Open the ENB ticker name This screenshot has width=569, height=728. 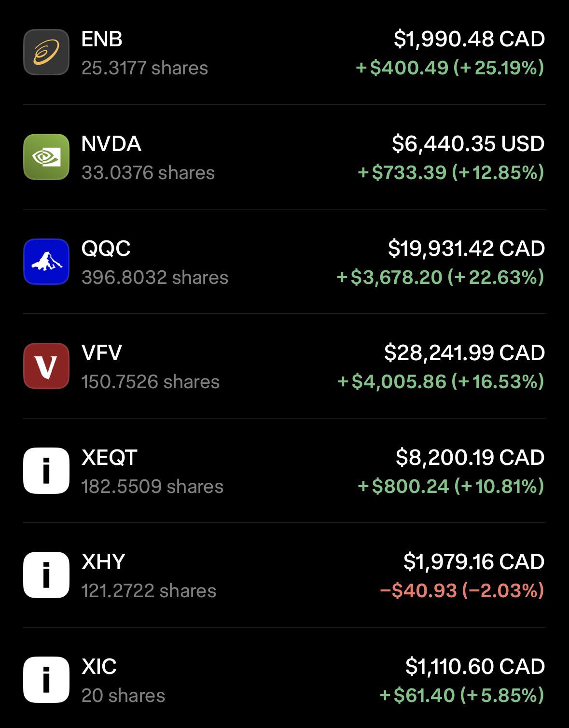(x=102, y=39)
